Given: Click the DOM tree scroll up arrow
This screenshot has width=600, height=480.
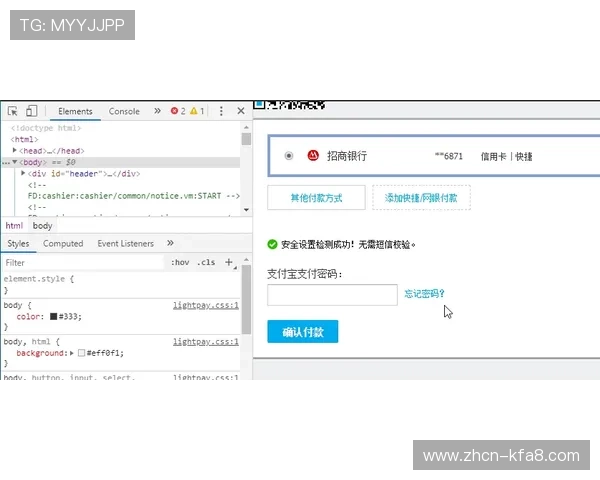Looking at the screenshot, I should 246,127.
